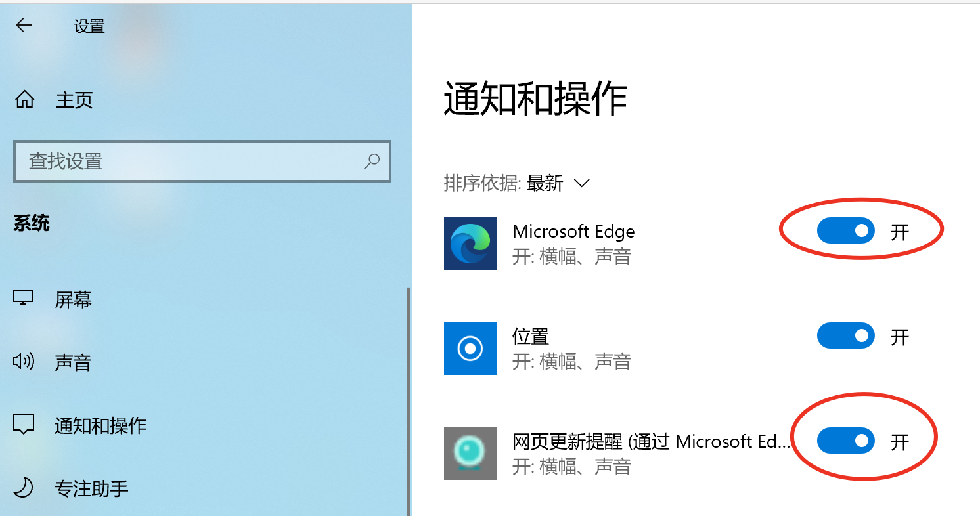The height and width of the screenshot is (516, 980).
Task: Click 开: 横幅、声音 under Microsoft Edge
Action: click(571, 256)
